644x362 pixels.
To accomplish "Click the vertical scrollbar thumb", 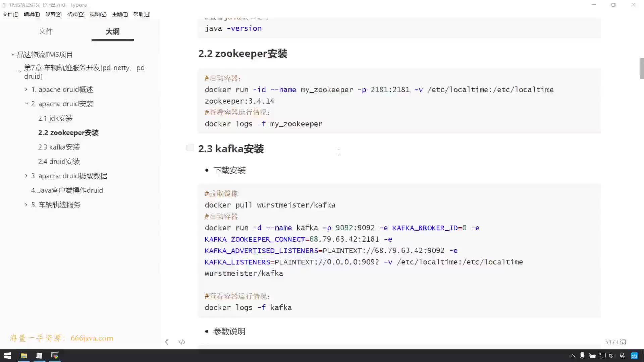I will [642, 68].
